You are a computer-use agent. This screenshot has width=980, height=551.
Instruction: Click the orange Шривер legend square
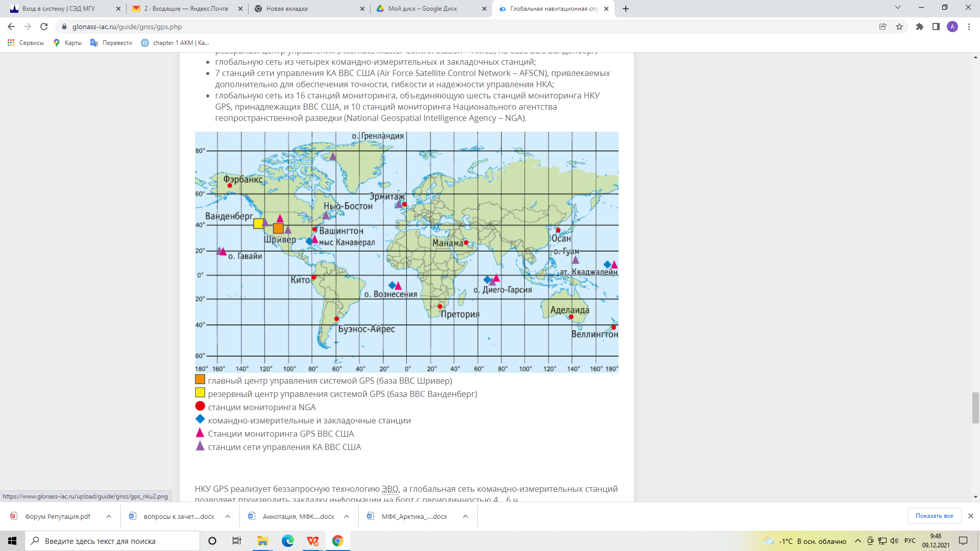(x=200, y=380)
